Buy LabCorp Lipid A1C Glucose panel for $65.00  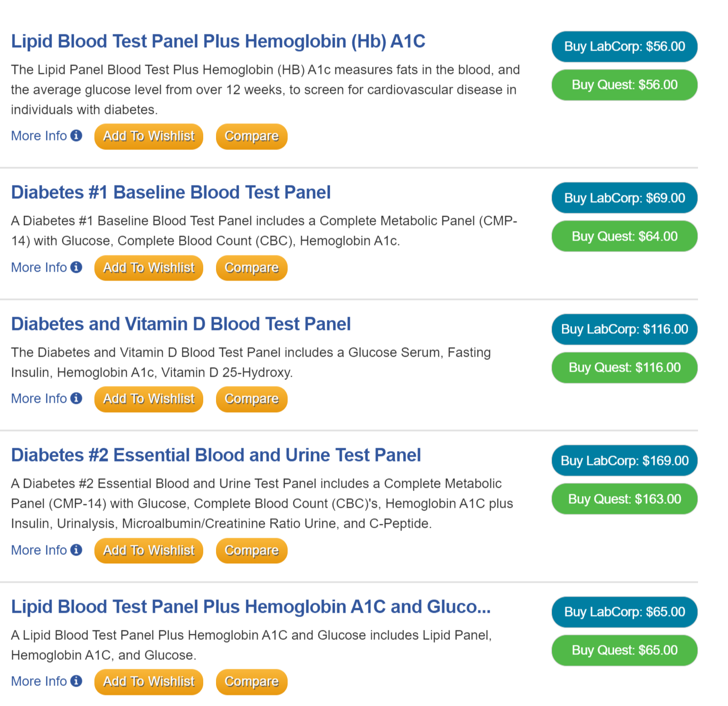point(624,612)
